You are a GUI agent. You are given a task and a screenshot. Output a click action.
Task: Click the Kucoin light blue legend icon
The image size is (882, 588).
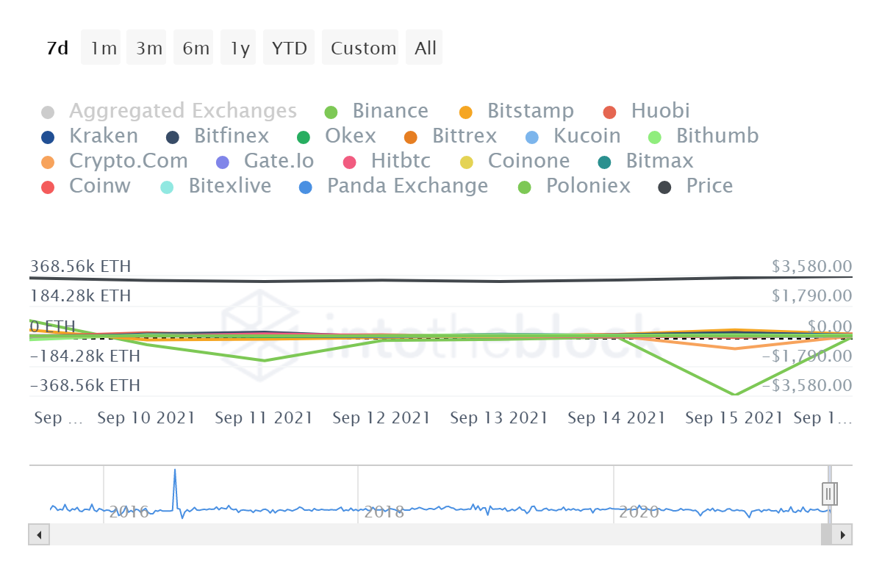531,136
